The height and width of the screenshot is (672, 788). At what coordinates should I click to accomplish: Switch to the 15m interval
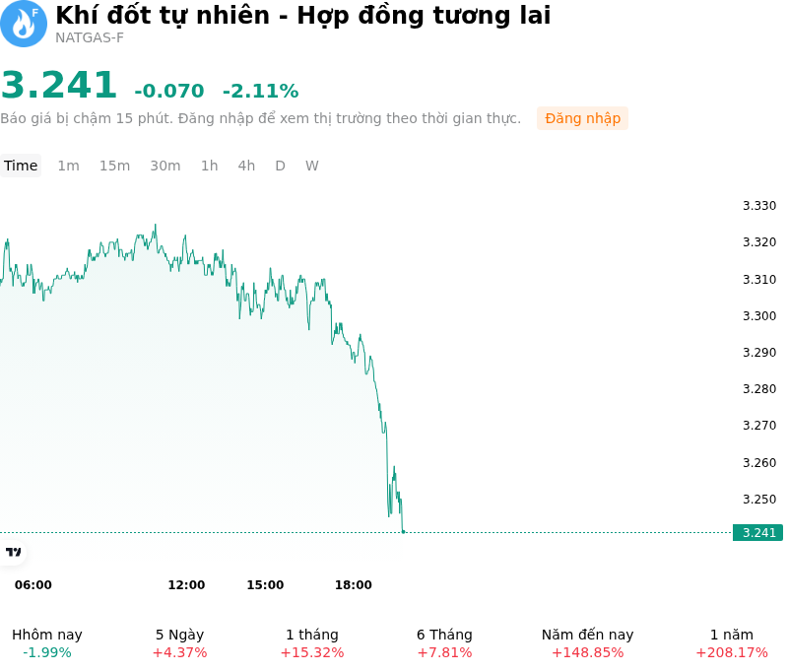pyautogui.click(x=114, y=166)
